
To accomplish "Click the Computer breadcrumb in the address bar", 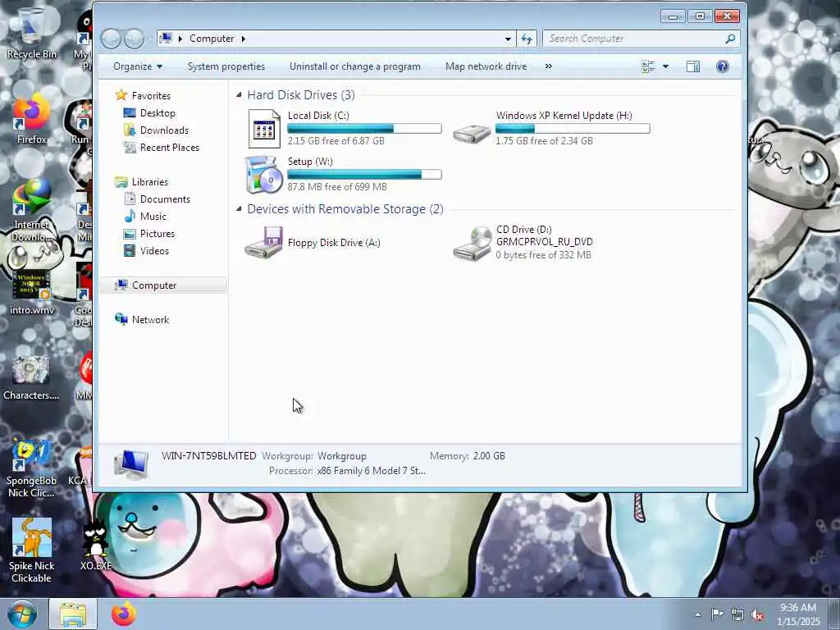I will [x=212, y=39].
